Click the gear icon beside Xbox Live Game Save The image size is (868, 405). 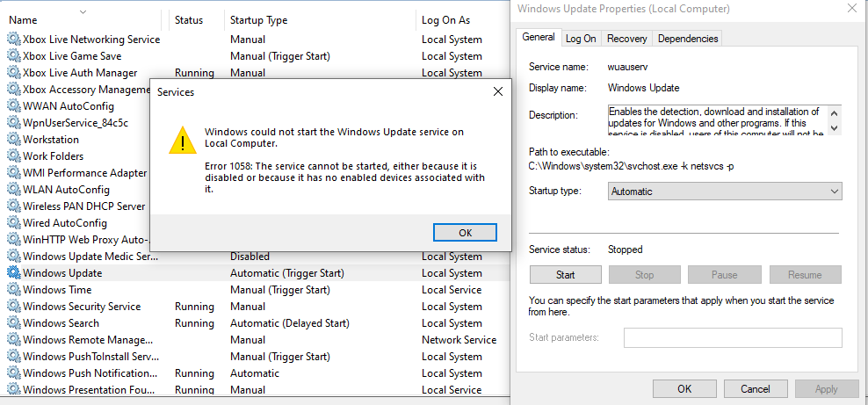coord(12,56)
